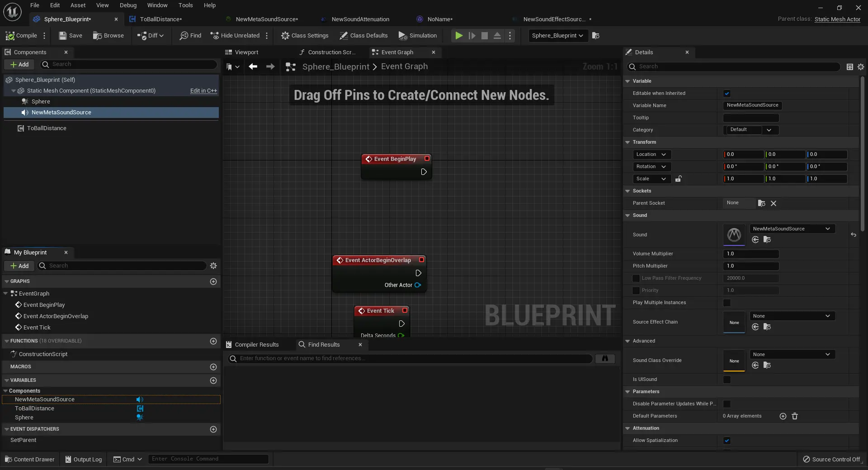Open Details panel settings gear
The image size is (868, 470).
pyautogui.click(x=861, y=66)
